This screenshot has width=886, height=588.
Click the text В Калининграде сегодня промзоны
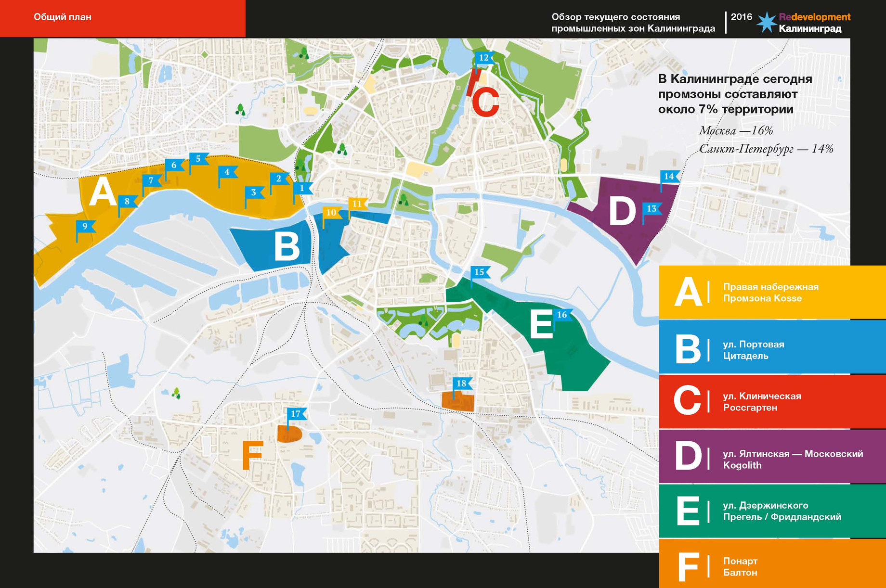pyautogui.click(x=735, y=94)
